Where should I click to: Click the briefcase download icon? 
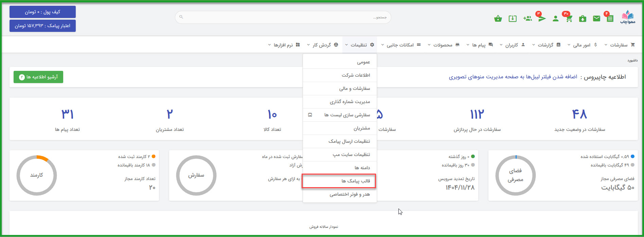583,19
